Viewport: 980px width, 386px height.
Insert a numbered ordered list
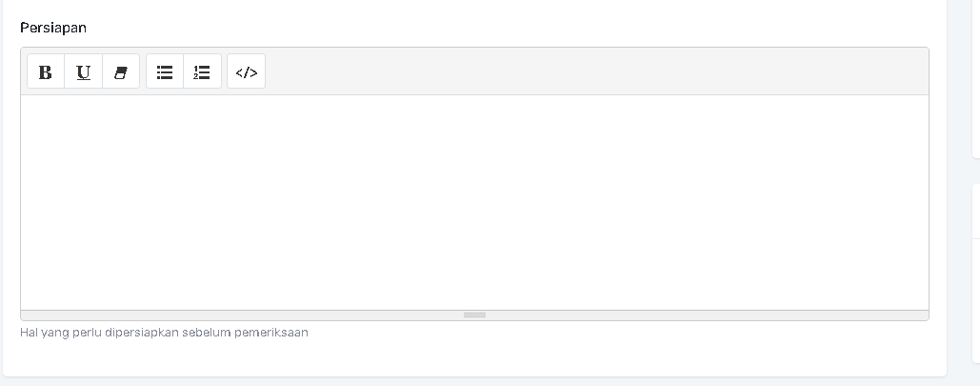coord(202,71)
